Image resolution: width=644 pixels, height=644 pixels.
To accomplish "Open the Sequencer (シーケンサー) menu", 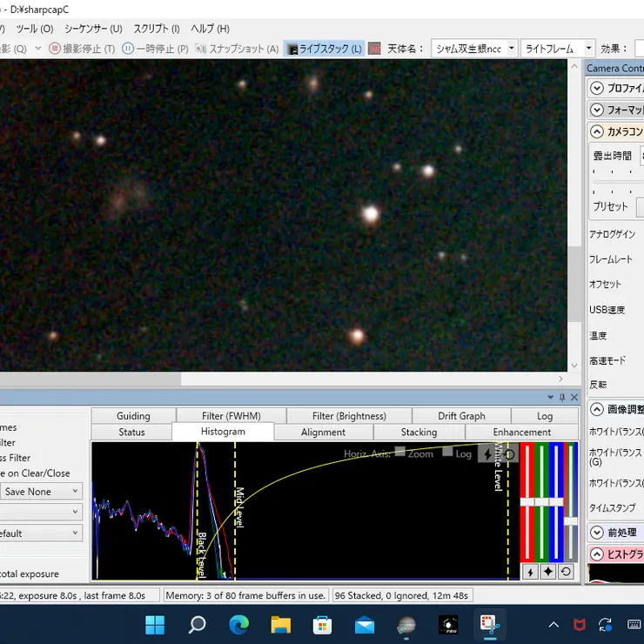I will [x=93, y=29].
